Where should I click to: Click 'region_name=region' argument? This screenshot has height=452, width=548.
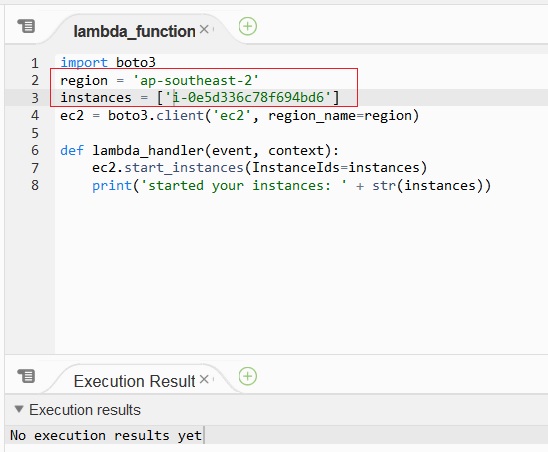(340, 116)
